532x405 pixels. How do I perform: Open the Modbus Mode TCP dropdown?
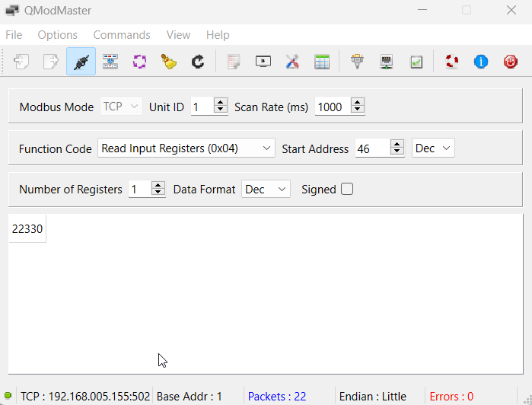121,107
